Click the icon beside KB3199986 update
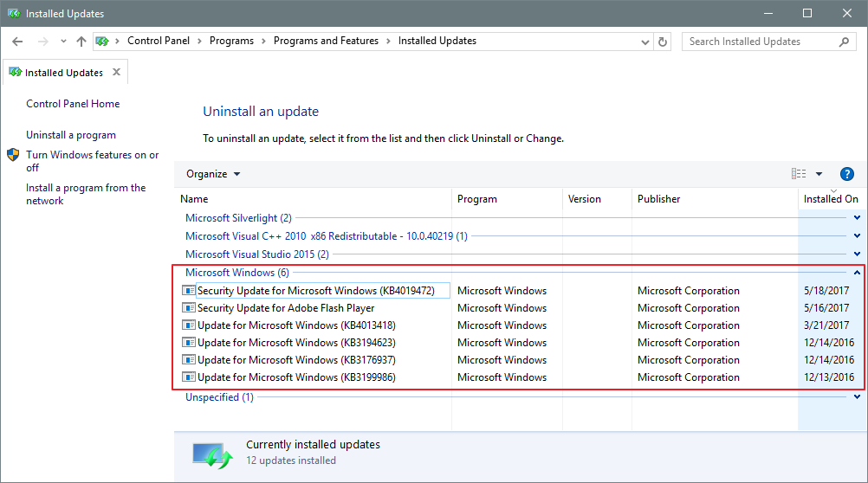Image resolution: width=868 pixels, height=483 pixels. tap(189, 377)
